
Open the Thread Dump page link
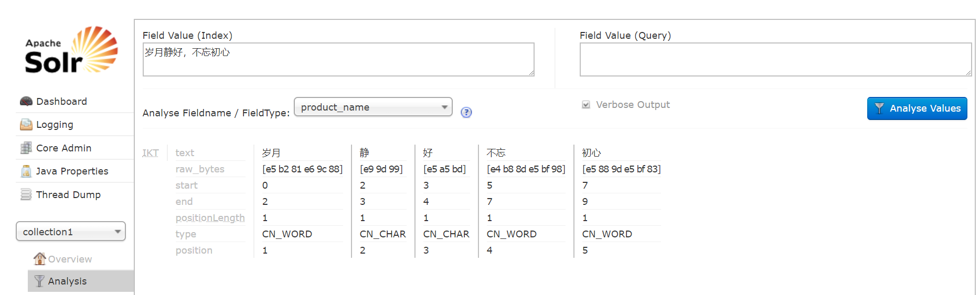(x=68, y=194)
